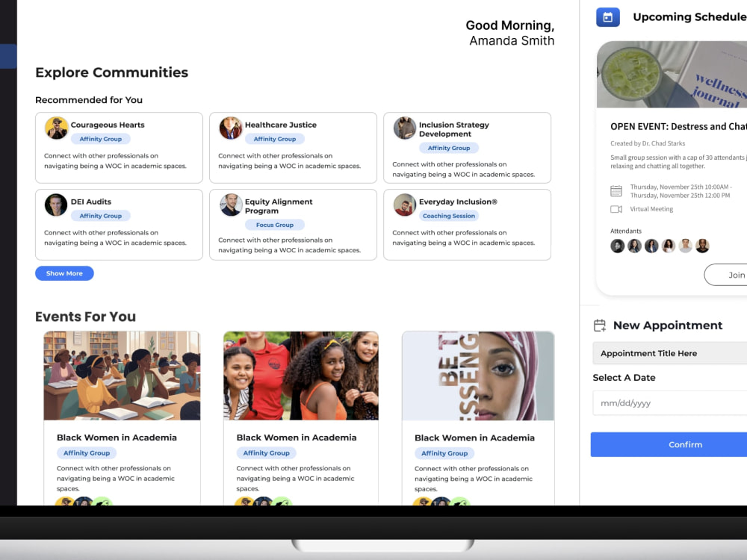
Task: Open the smiling group photo event thumbnail
Action: 301,376
